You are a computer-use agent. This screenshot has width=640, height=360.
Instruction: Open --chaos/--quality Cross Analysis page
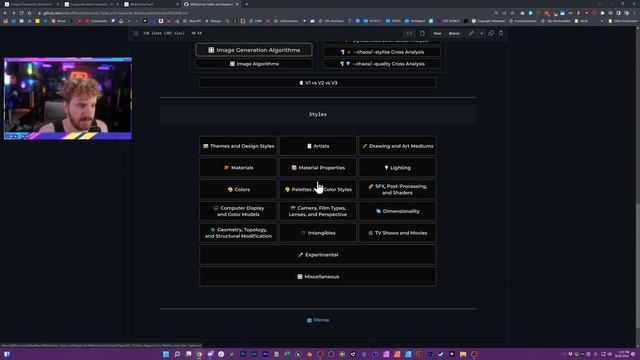382,64
